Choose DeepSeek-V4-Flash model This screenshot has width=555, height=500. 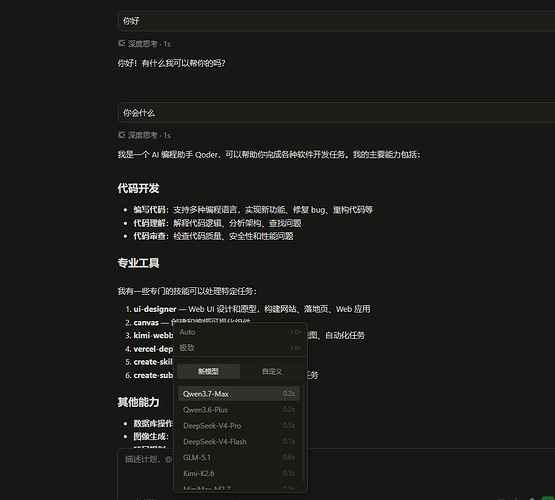239,442
